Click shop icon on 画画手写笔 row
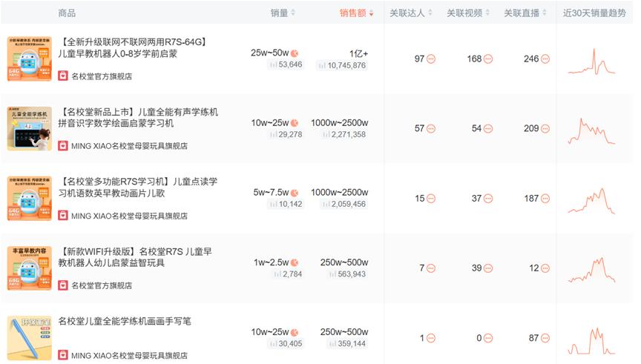 point(62,355)
